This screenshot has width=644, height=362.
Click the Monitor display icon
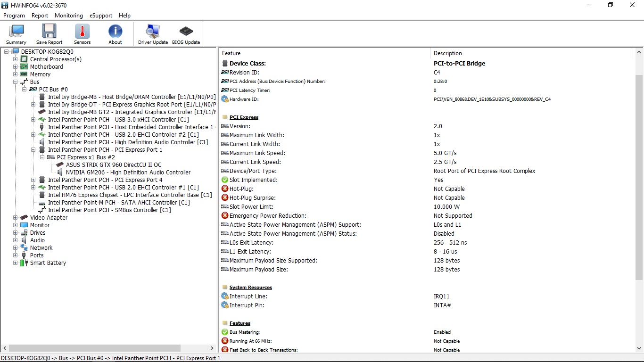[24, 225]
